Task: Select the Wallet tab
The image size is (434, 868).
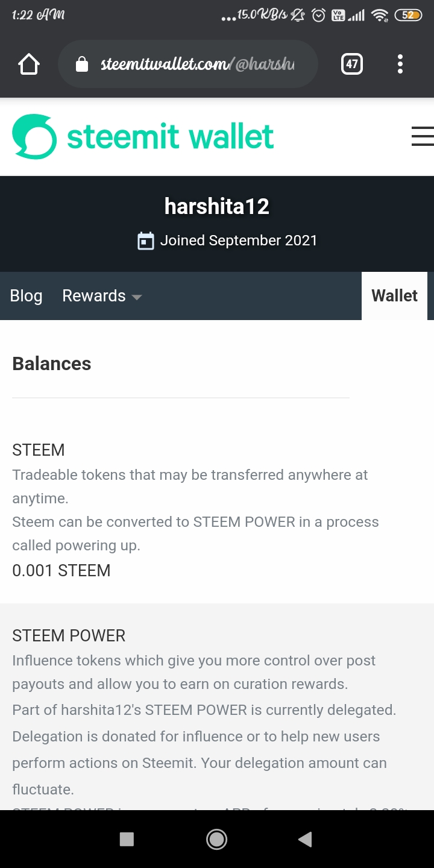Action: (394, 296)
